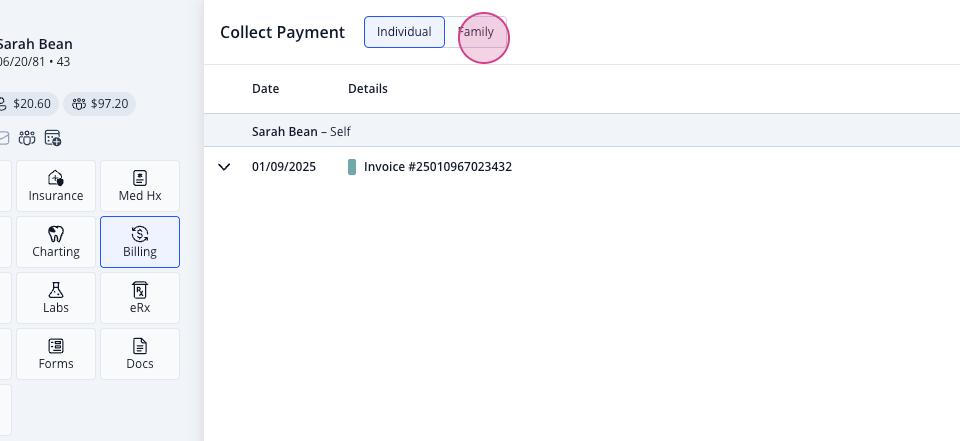The image size is (960, 441).
Task: Open the Labs flask tile
Action: (x=56, y=298)
